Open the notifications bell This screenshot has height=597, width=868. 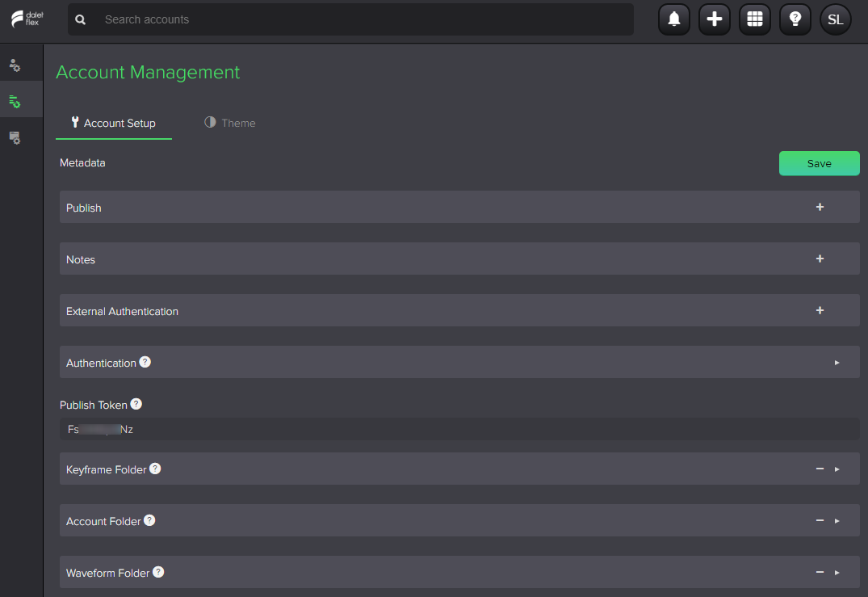(x=674, y=19)
